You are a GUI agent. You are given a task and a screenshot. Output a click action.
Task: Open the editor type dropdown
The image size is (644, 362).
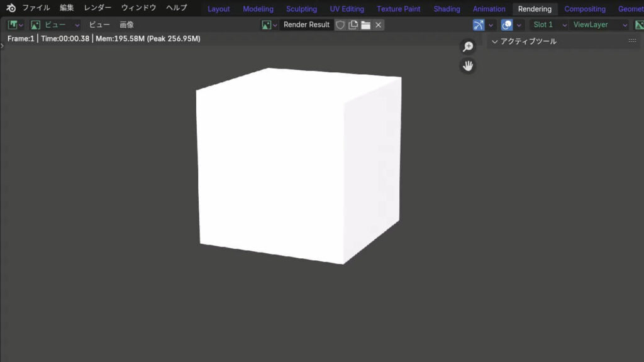(x=16, y=25)
